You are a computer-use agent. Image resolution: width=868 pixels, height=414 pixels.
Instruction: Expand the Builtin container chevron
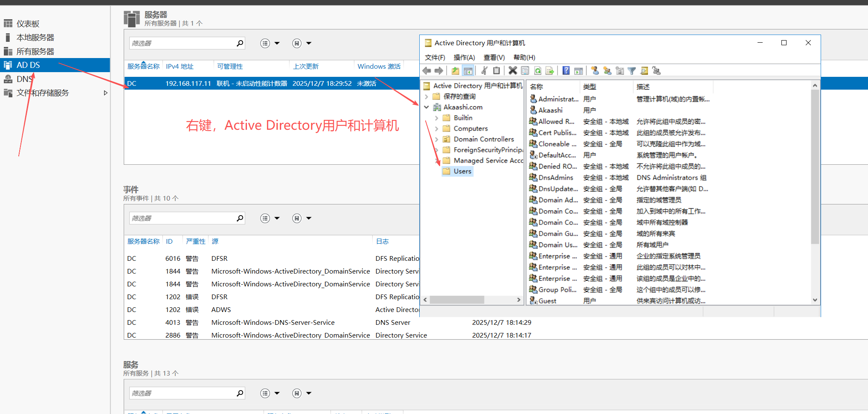tap(436, 118)
